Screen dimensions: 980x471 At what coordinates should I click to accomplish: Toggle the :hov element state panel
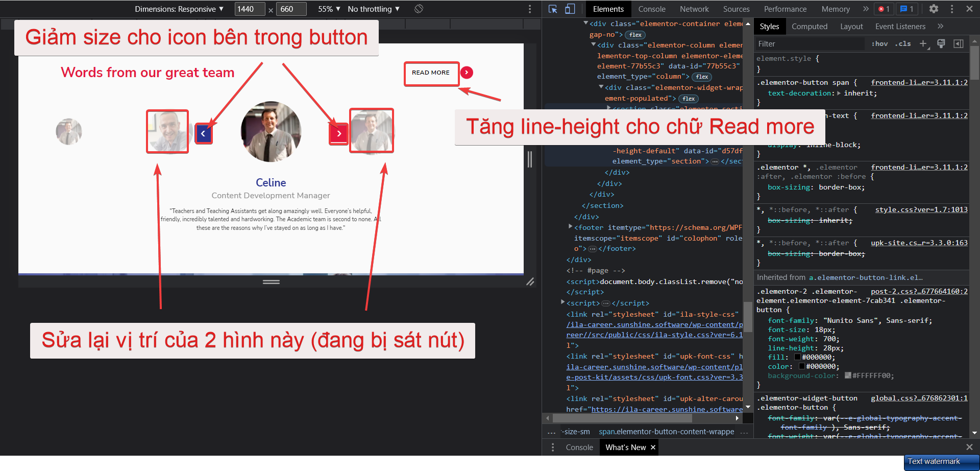tap(879, 44)
